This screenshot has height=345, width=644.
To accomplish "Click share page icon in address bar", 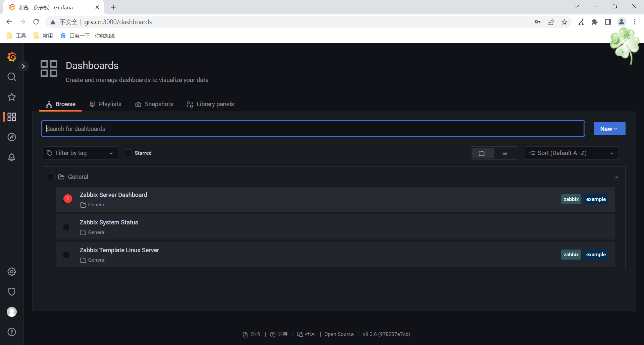I will click(551, 22).
